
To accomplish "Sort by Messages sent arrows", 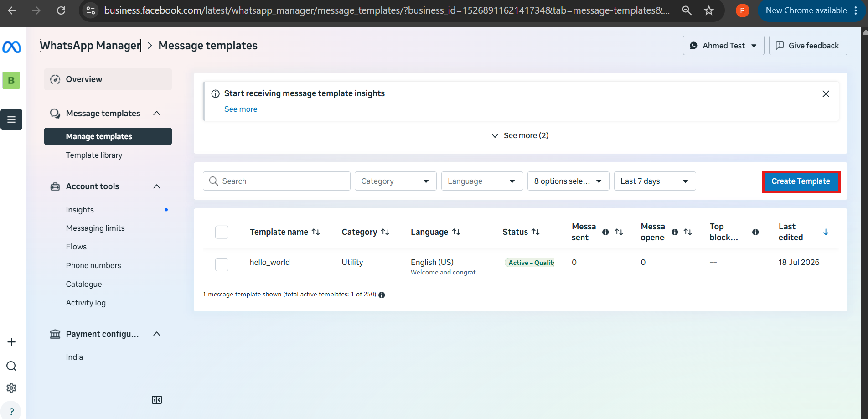I will [x=619, y=232].
